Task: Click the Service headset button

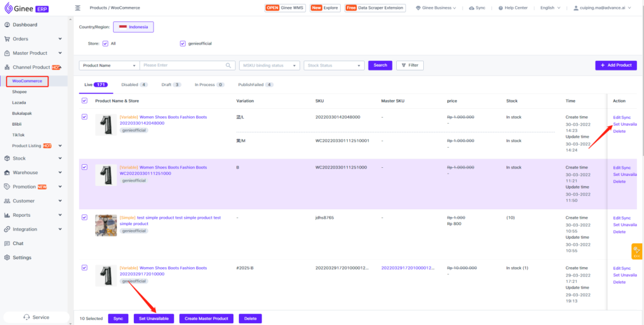Action: pyautogui.click(x=36, y=317)
